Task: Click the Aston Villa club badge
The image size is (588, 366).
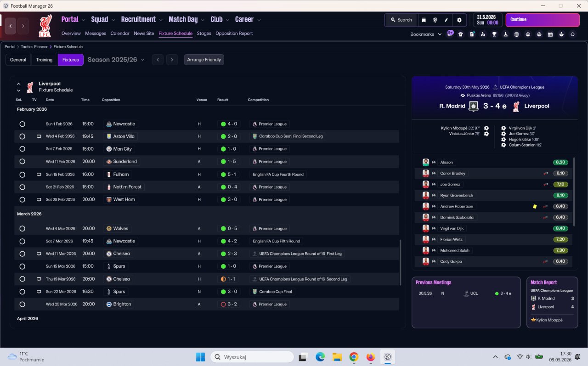Action: tap(109, 136)
